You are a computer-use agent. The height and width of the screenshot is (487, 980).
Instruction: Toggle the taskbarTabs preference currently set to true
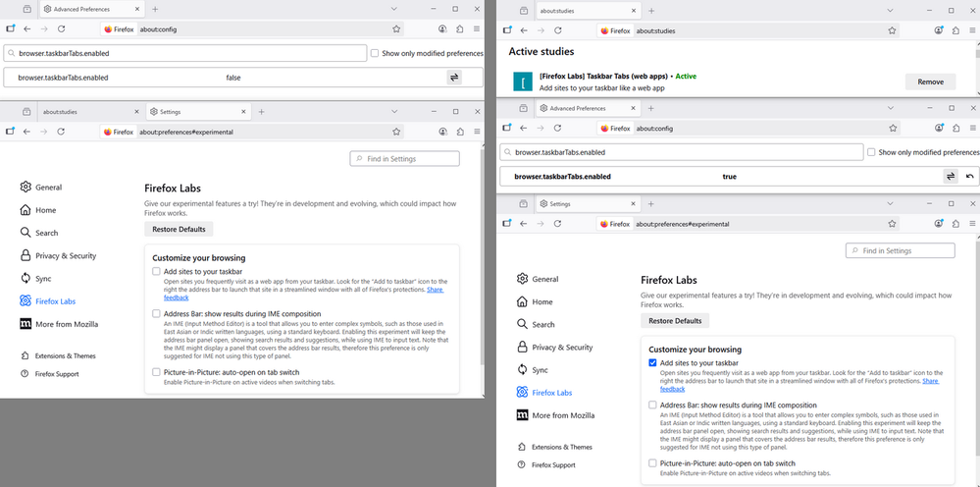[x=951, y=177]
